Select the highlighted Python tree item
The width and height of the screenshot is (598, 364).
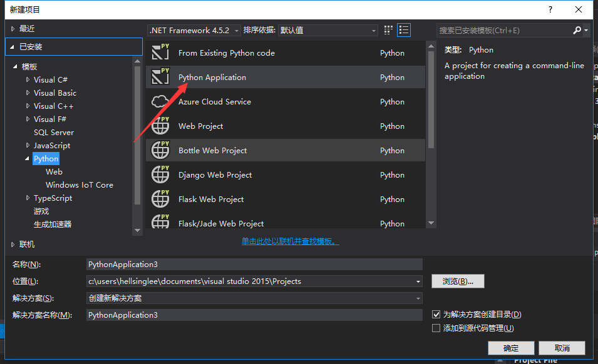46,159
